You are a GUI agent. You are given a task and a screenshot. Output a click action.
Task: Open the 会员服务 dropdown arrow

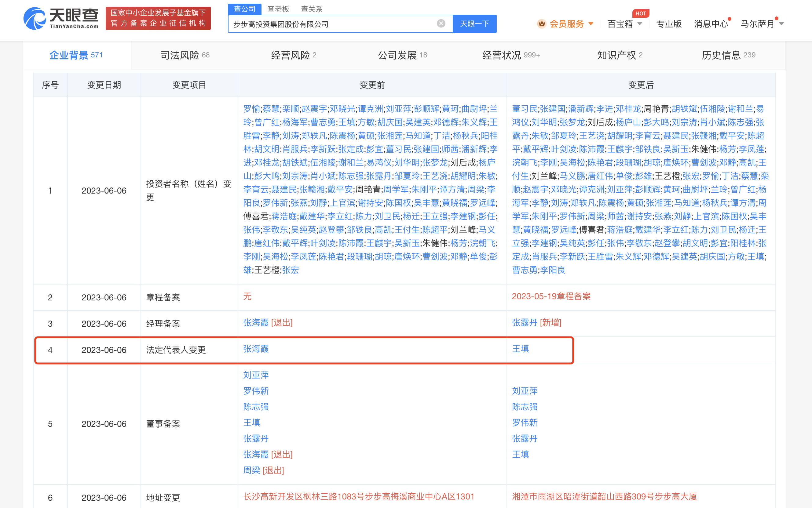pos(591,24)
